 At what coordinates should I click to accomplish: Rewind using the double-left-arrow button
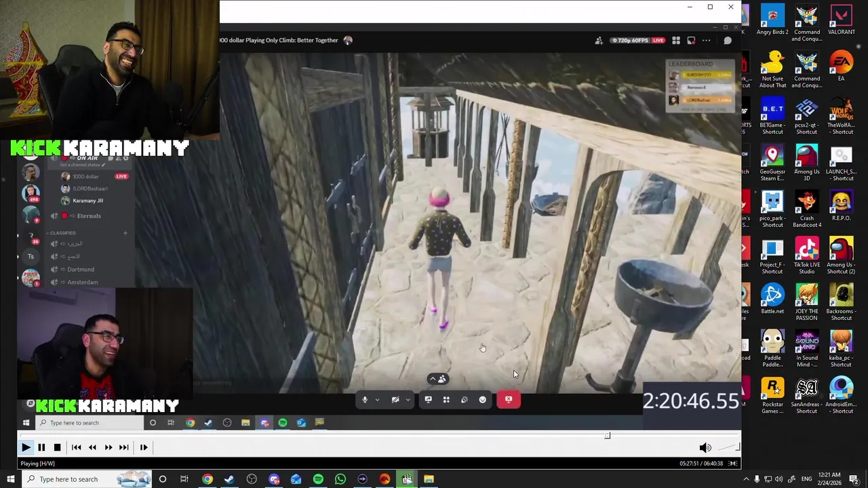(x=92, y=447)
